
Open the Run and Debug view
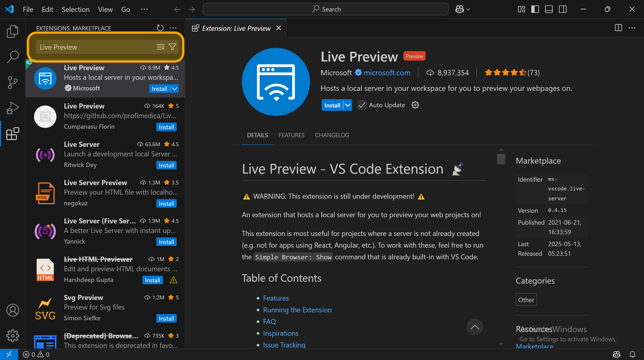[13, 108]
